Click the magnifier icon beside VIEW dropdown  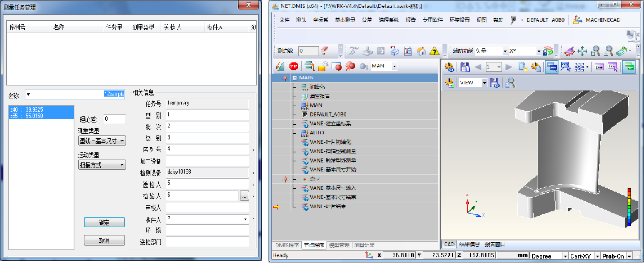click(x=509, y=83)
